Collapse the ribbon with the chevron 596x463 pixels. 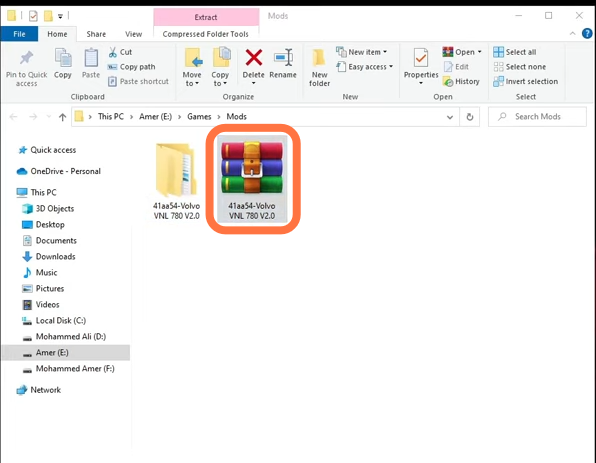coord(572,33)
